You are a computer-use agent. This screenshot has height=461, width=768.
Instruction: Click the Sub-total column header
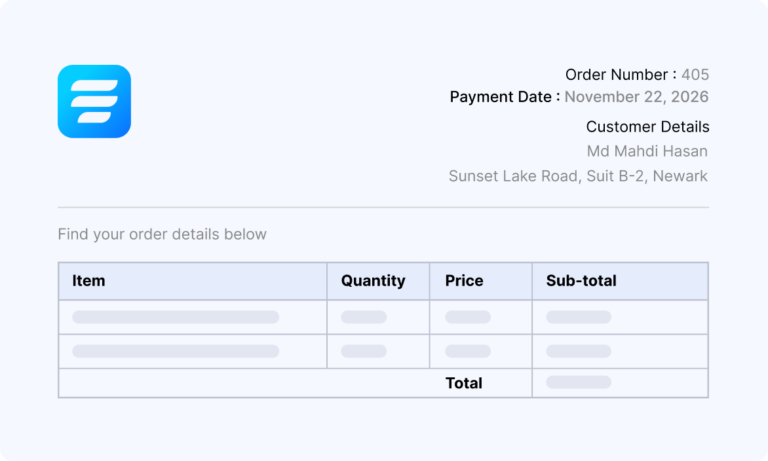tap(581, 281)
